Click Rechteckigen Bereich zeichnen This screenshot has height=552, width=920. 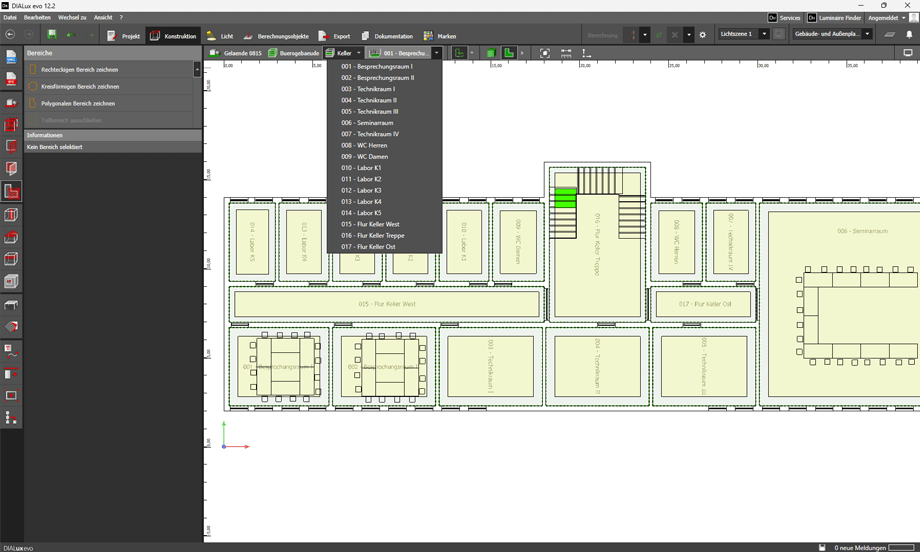(x=79, y=70)
